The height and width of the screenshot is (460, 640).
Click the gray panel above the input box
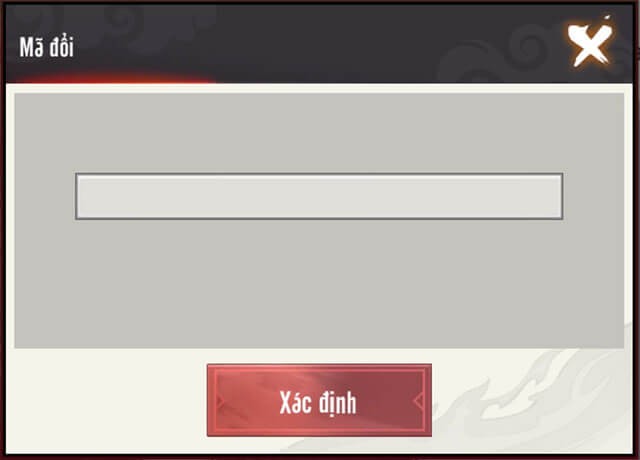tap(319, 133)
